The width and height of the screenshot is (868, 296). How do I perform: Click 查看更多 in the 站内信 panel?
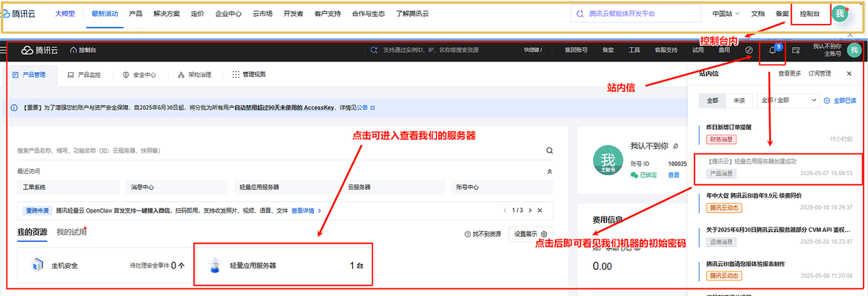(x=789, y=73)
